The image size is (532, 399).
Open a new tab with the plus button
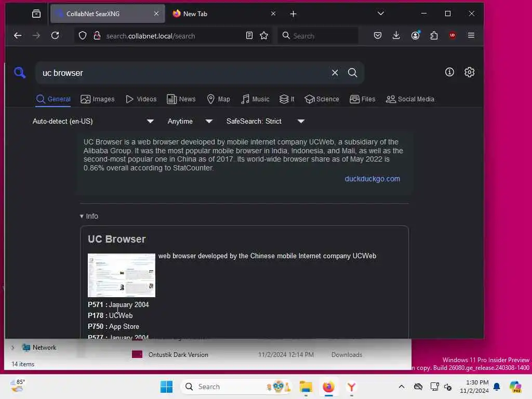pos(293,14)
